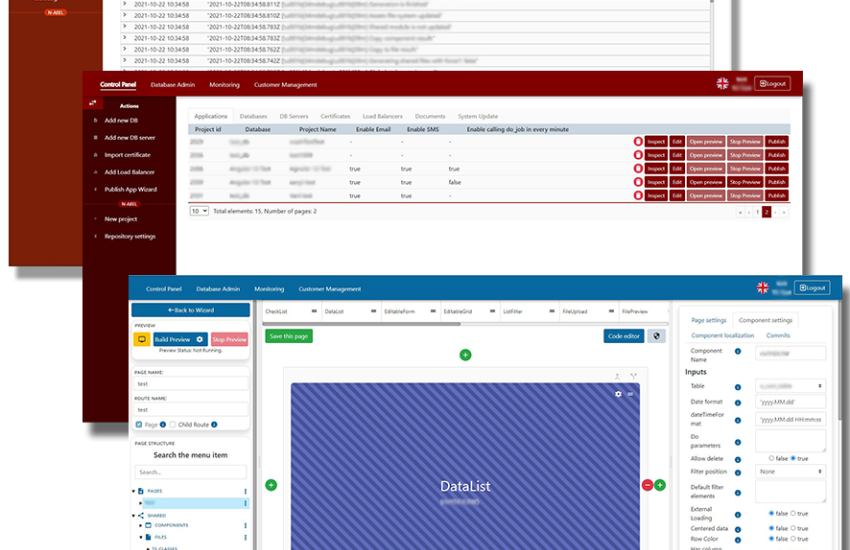
Task: Click the UK flag language icon in blue header
Action: pyautogui.click(x=763, y=287)
